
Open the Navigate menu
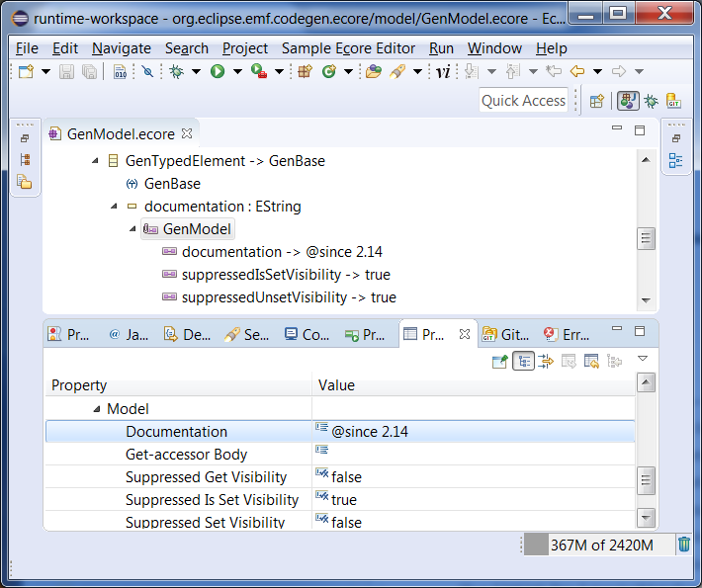pos(122,48)
